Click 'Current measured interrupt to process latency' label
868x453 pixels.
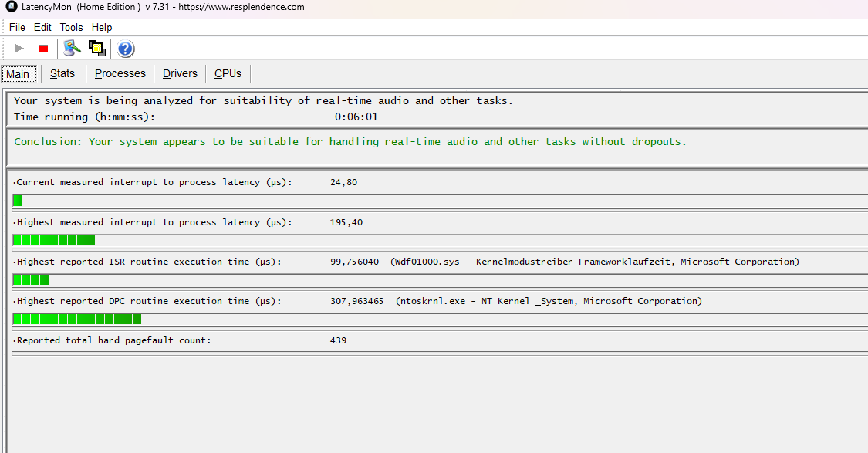click(154, 182)
